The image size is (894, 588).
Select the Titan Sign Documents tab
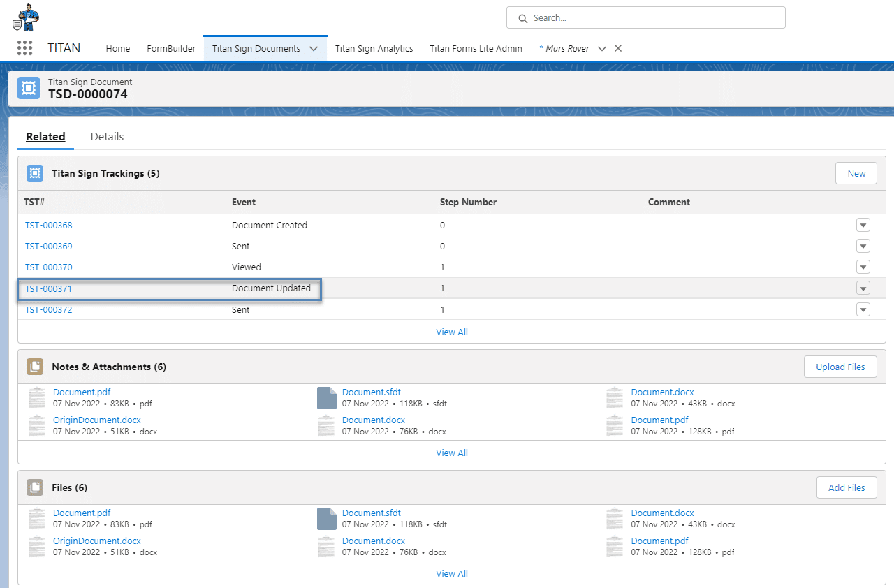(x=256, y=48)
